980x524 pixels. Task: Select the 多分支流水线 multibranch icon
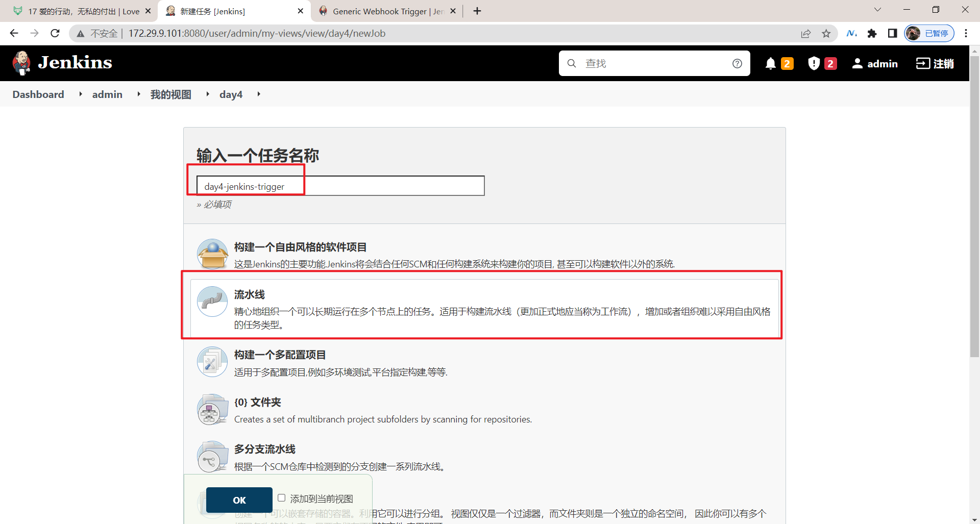pyautogui.click(x=212, y=456)
